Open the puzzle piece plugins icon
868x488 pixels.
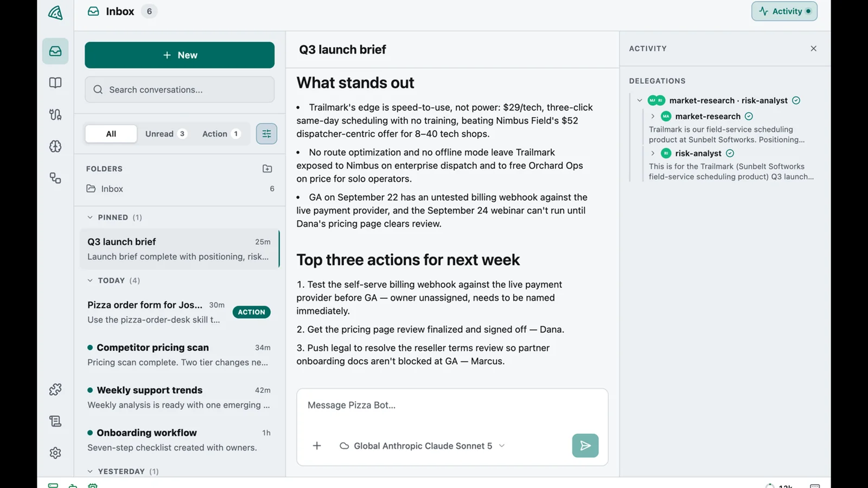point(55,389)
